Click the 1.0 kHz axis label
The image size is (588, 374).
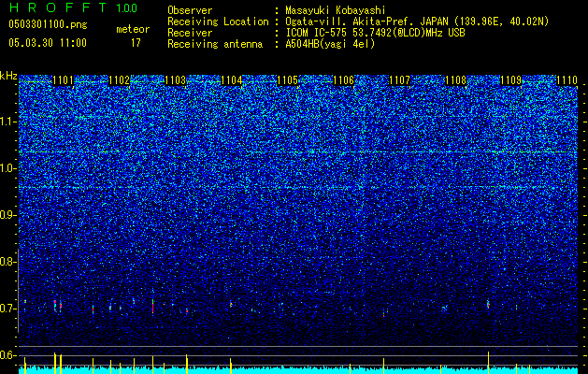[x=8, y=168]
